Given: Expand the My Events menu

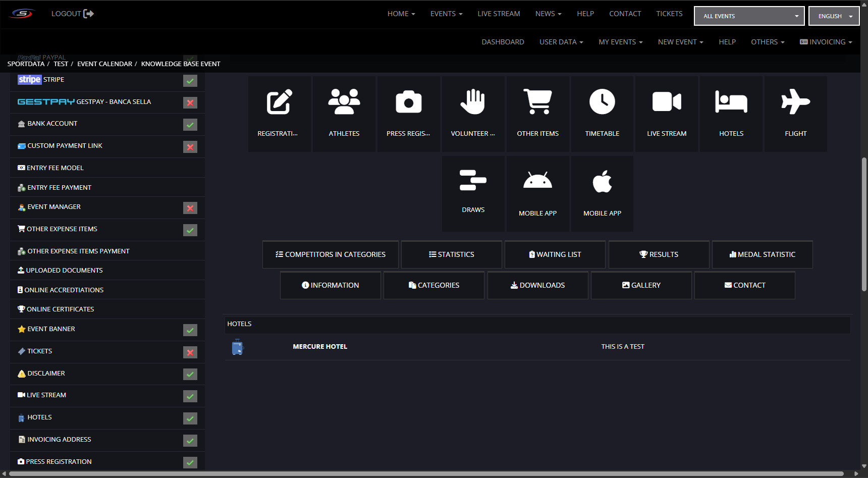Looking at the screenshot, I should [621, 42].
